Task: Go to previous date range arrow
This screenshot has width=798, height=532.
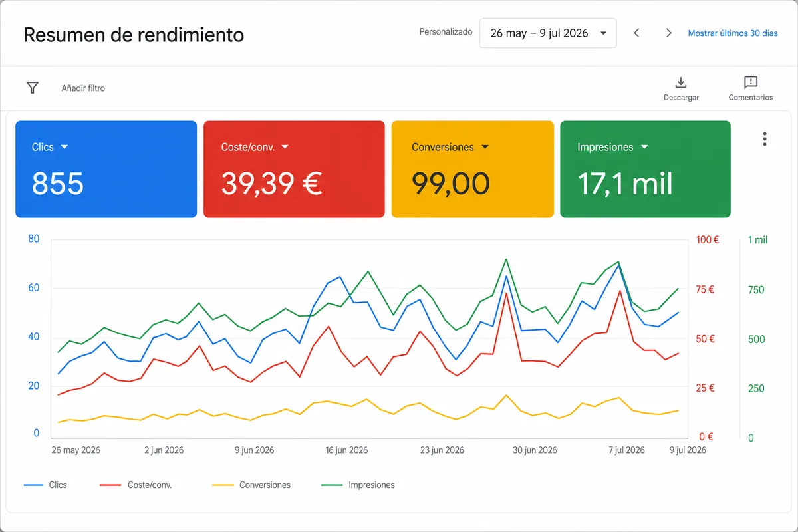Action: click(x=636, y=33)
